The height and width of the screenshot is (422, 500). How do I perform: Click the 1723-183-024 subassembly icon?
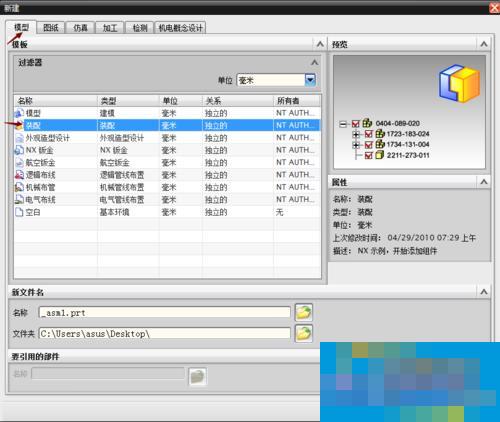pyautogui.click(x=380, y=134)
